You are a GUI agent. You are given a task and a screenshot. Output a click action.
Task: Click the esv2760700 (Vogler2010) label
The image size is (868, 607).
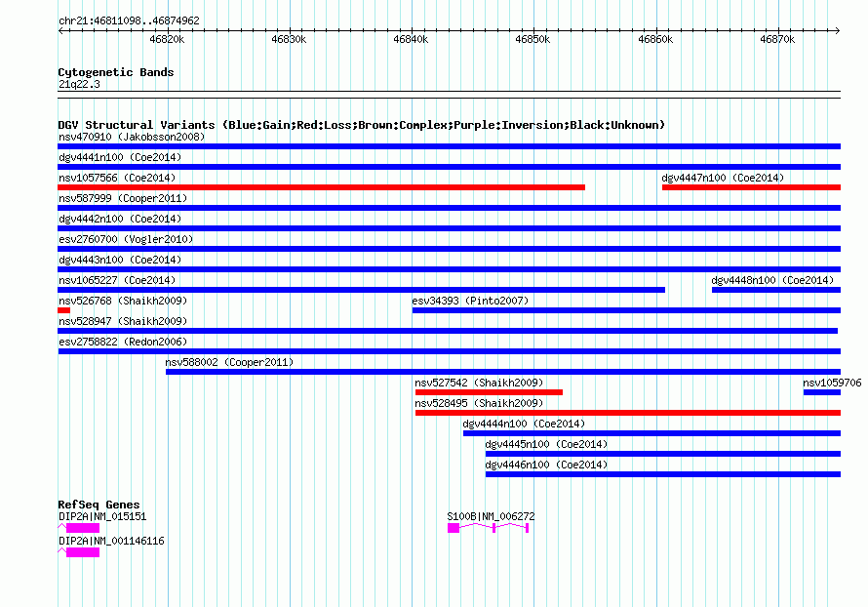point(126,239)
